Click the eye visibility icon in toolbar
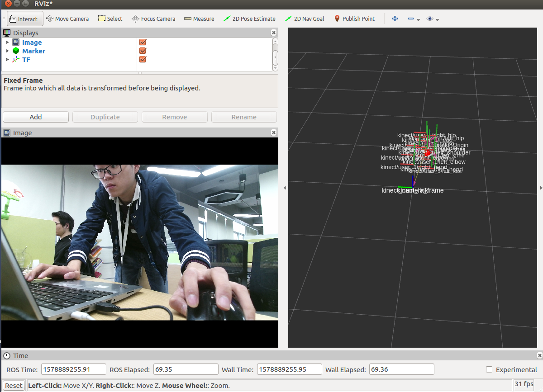The height and width of the screenshot is (392, 543). coord(429,19)
